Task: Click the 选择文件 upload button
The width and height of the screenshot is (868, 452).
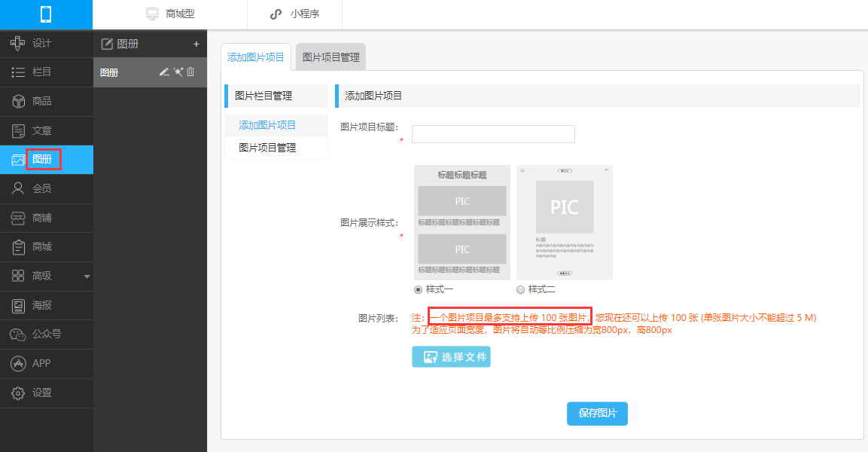Action: [451, 357]
